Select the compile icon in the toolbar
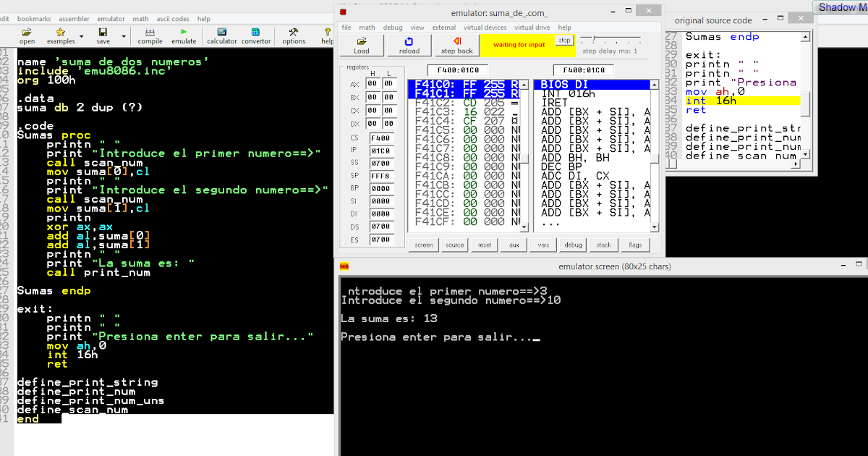This screenshot has width=868, height=456. click(x=150, y=33)
